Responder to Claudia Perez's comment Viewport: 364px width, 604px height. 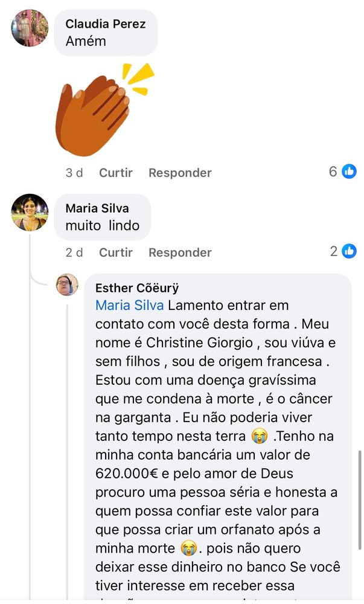180,173
